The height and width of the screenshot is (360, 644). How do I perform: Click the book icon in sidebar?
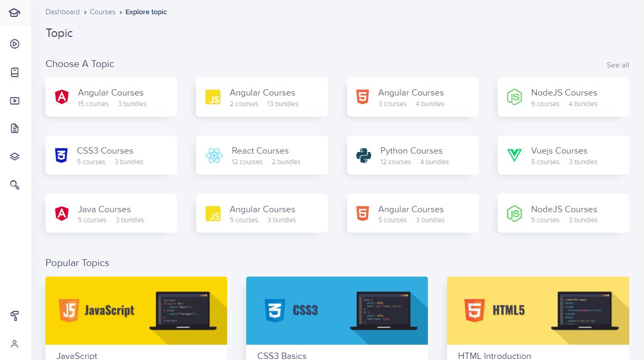[x=15, y=72]
